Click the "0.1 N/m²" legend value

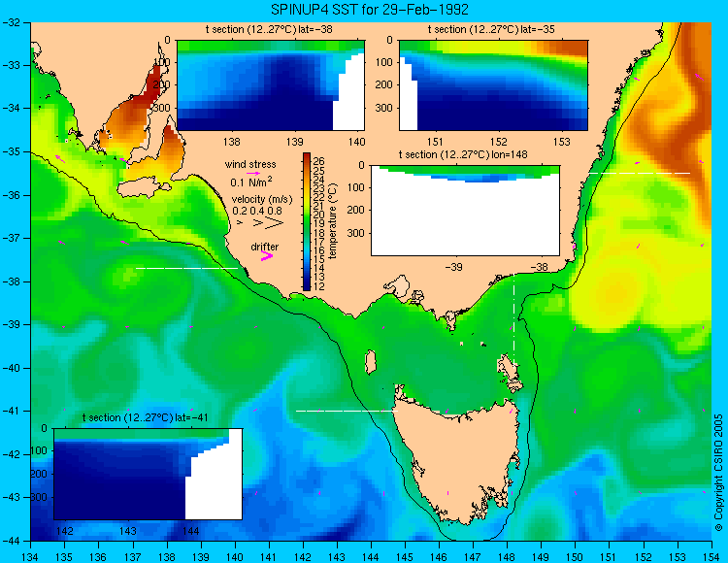pyautogui.click(x=251, y=182)
